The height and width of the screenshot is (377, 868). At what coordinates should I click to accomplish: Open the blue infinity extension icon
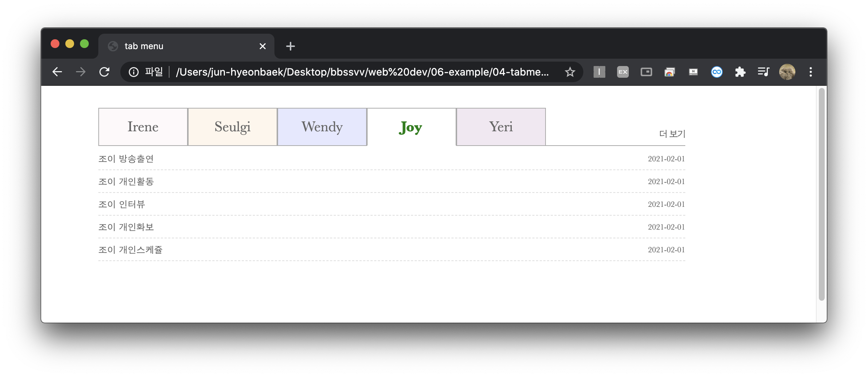[716, 72]
